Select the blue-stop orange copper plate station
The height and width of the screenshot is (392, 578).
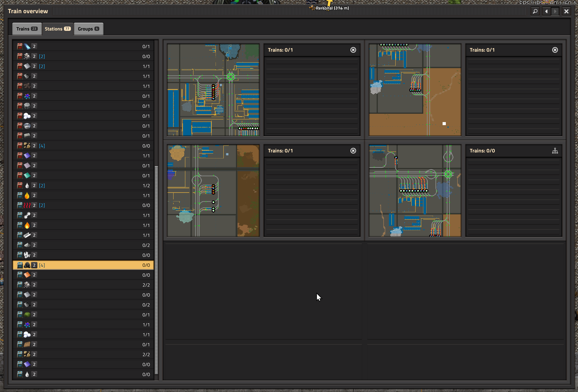click(83, 275)
